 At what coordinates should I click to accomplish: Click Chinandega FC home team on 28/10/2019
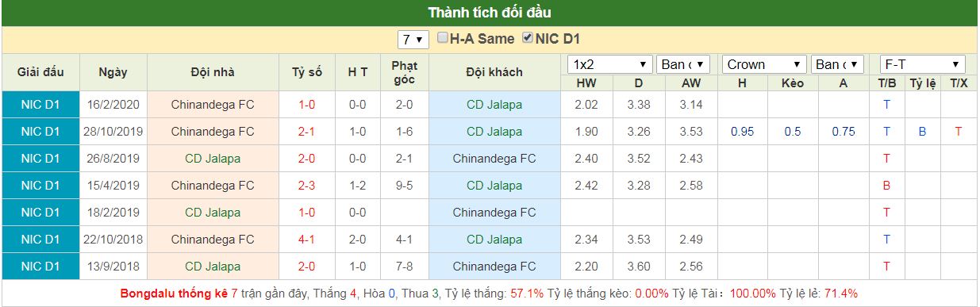pos(213,132)
